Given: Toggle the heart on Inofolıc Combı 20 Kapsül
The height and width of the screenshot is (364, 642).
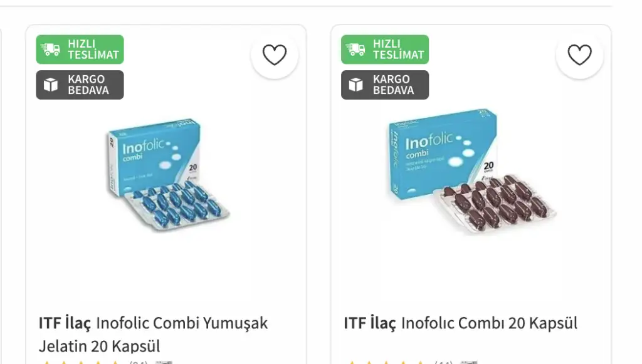Looking at the screenshot, I should point(579,55).
